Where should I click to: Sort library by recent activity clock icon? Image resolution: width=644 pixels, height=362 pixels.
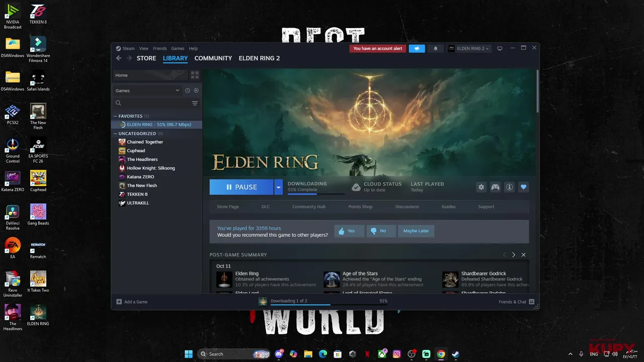tap(187, 90)
